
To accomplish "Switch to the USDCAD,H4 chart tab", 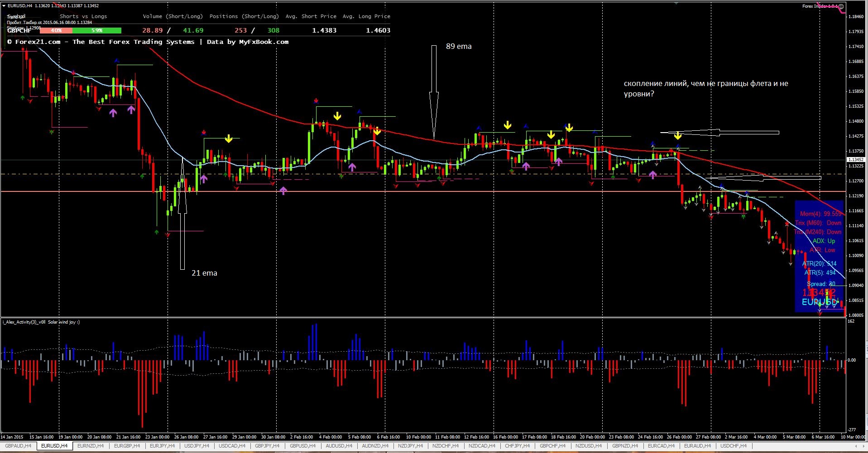I will tap(232, 446).
